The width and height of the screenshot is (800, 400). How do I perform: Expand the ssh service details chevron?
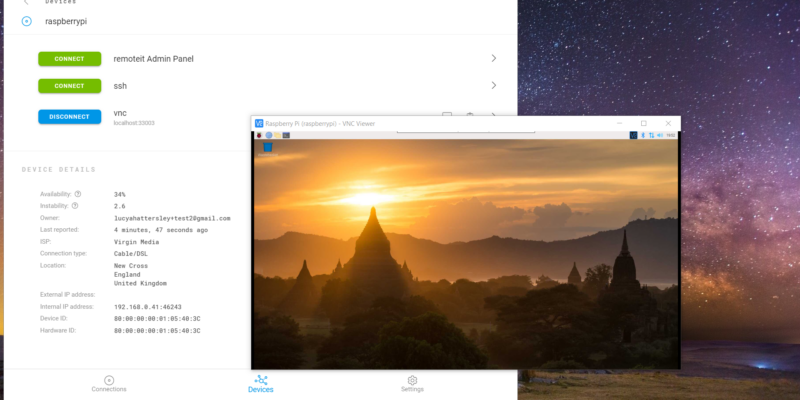point(494,85)
